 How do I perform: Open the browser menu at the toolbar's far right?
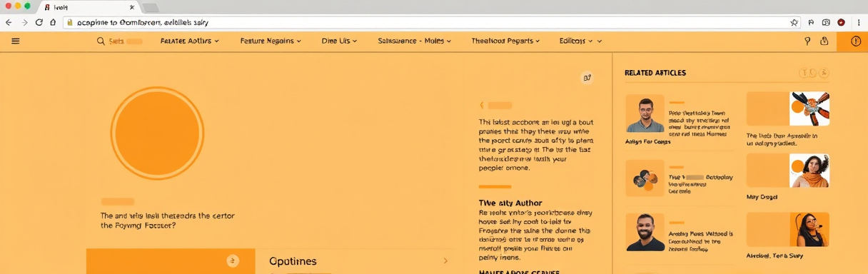coord(859,22)
